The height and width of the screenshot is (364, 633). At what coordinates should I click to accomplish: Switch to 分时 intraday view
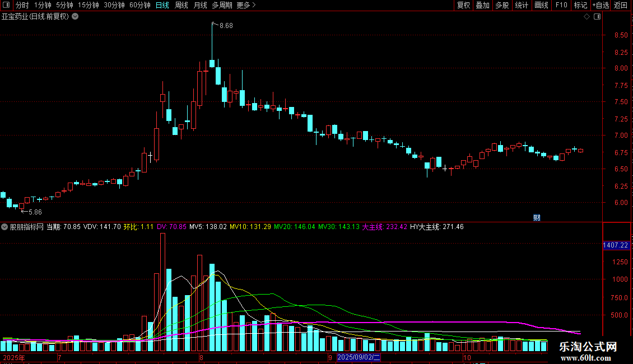(x=22, y=5)
